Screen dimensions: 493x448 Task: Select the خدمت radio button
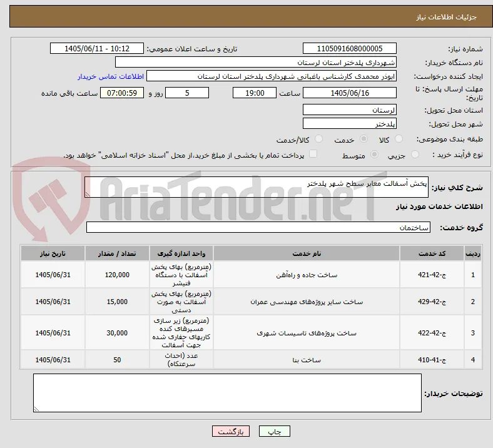tap(363, 139)
